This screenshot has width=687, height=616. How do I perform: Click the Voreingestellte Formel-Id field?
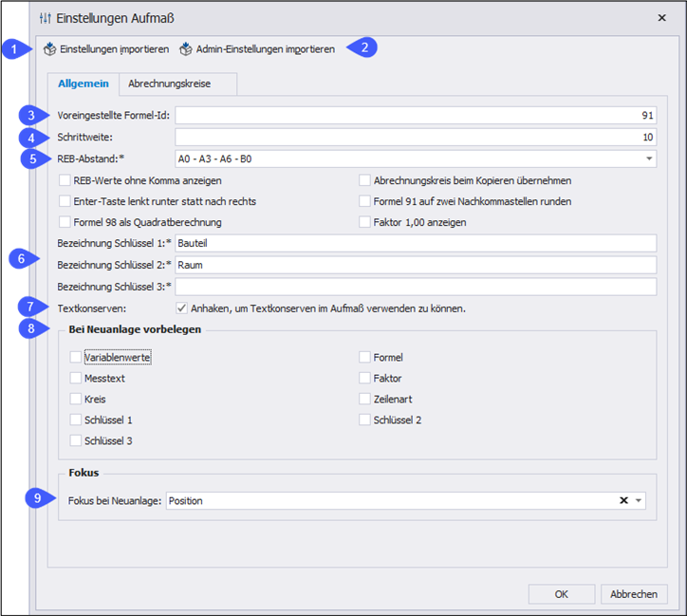pyautogui.click(x=415, y=116)
